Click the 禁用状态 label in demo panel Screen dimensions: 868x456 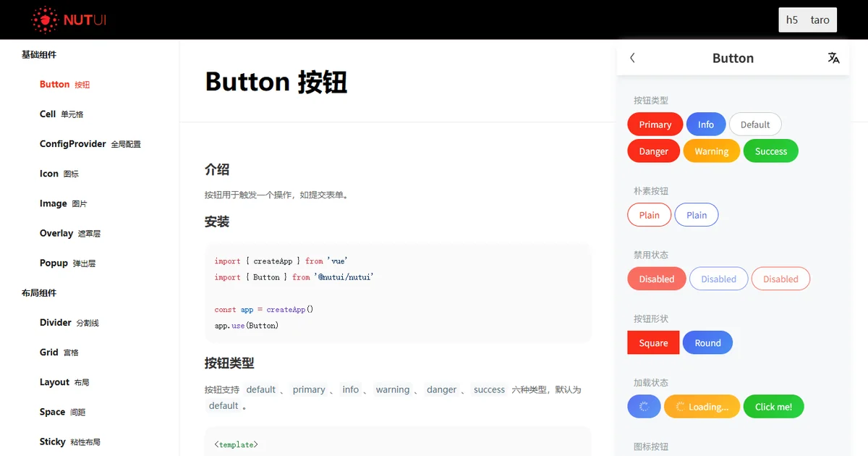point(651,255)
